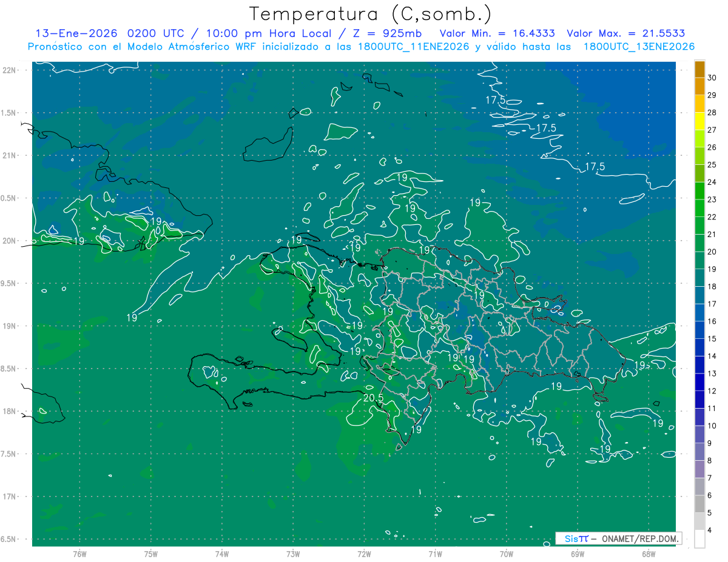Select the dark blue swatch between 12 and 13
The width and height of the screenshot is (728, 562).
[699, 383]
